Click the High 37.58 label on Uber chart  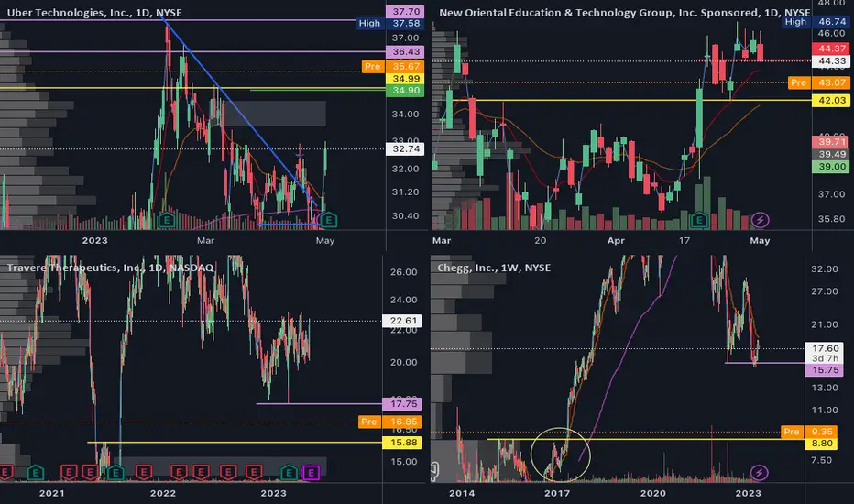(390, 24)
